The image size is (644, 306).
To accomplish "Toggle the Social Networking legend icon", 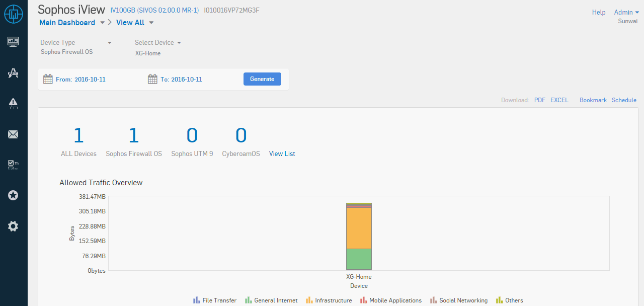I will pos(433,300).
